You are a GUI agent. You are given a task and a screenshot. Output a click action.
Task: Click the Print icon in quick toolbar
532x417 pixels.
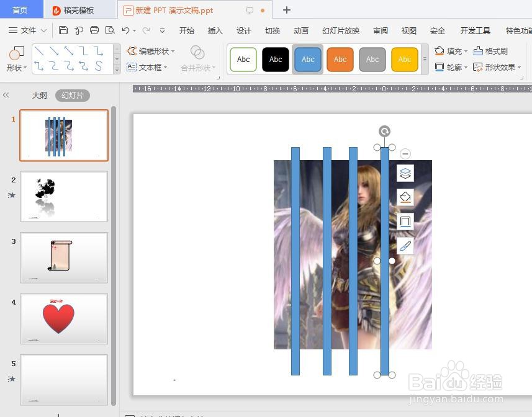coord(94,30)
